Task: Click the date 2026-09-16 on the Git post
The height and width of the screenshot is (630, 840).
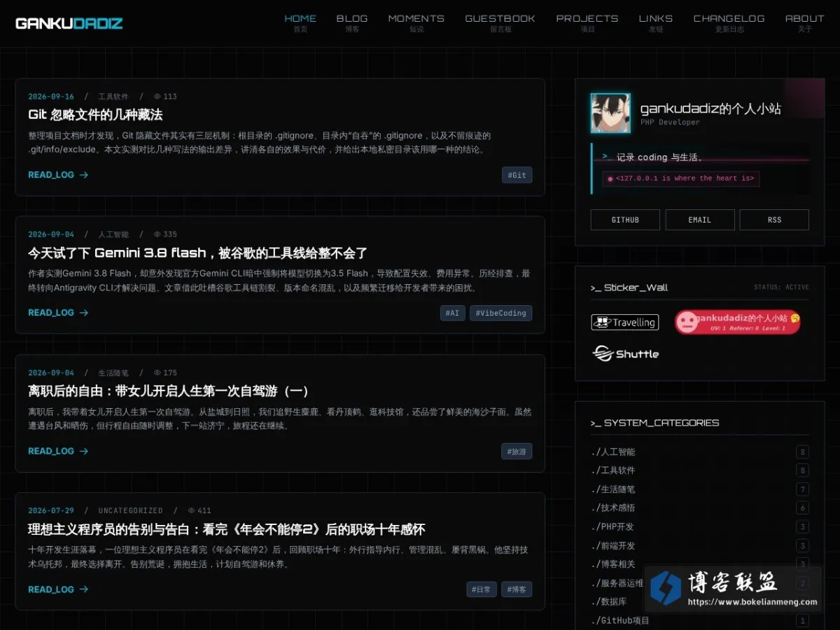Action: [51, 97]
